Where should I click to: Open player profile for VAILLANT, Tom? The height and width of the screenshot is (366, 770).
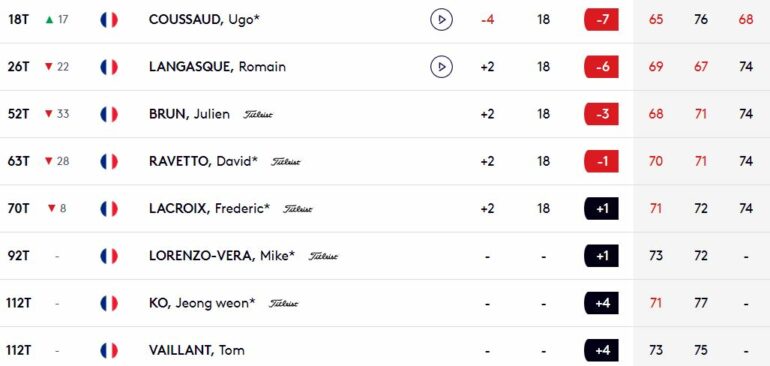196,350
